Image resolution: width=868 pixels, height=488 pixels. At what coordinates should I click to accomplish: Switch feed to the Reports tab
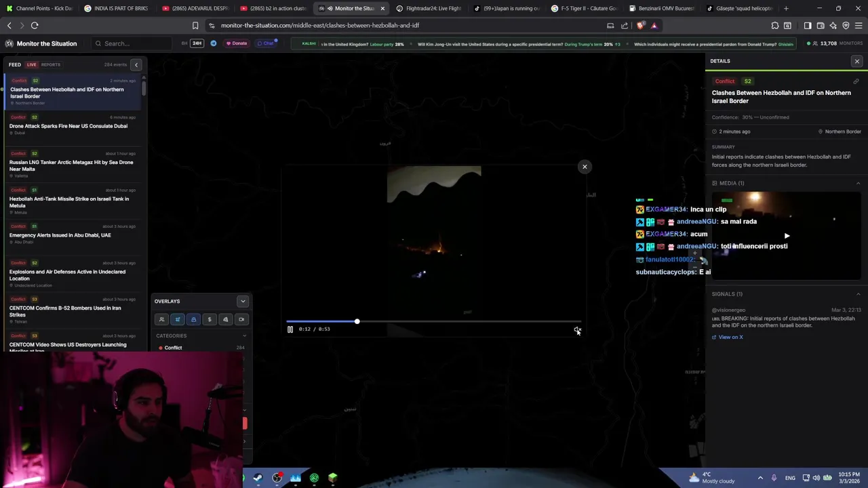[51, 64]
